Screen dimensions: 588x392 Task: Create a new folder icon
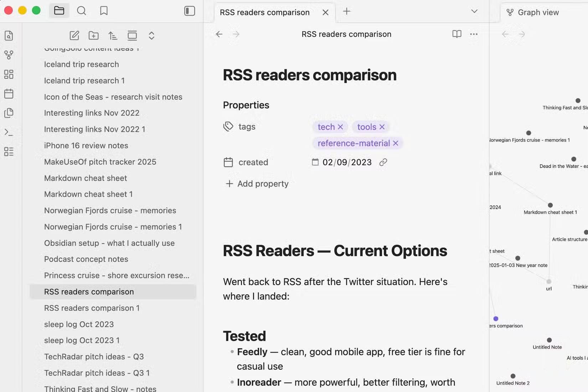94,35
